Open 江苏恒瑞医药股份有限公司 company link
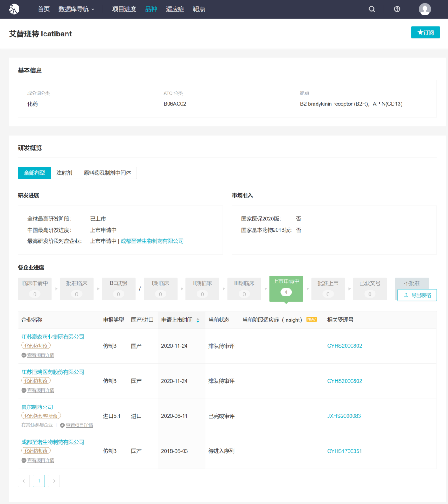Viewport: 448px width, 504px height. click(x=53, y=372)
